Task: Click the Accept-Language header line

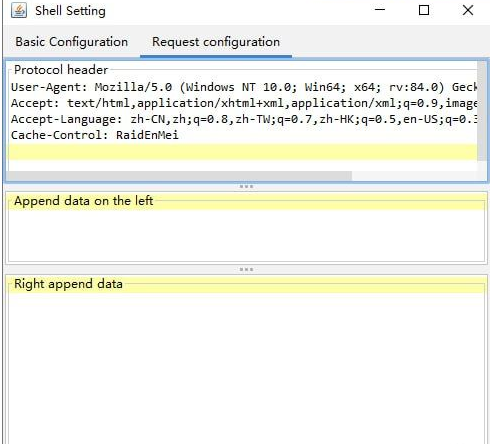Action: pyautogui.click(x=244, y=119)
